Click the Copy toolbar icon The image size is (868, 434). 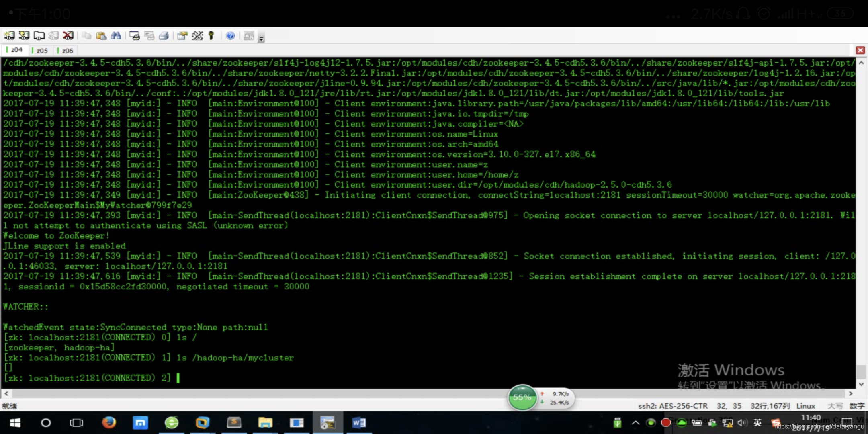(86, 36)
